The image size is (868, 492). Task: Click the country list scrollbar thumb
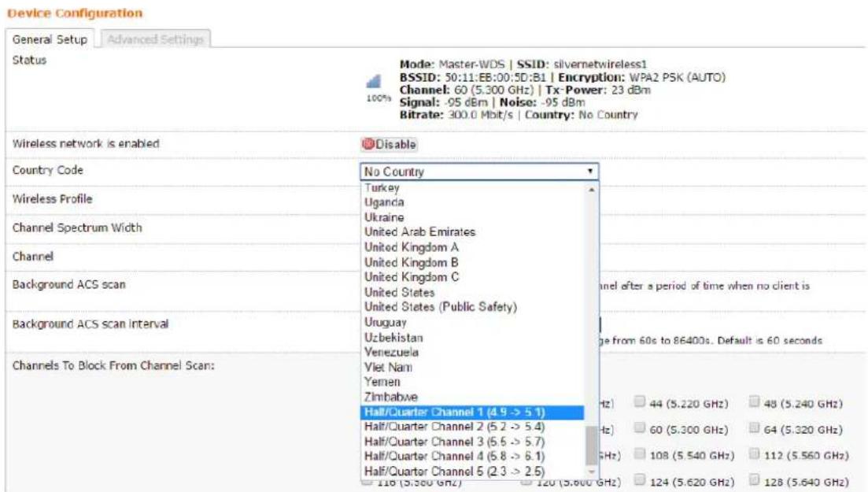[592, 446]
